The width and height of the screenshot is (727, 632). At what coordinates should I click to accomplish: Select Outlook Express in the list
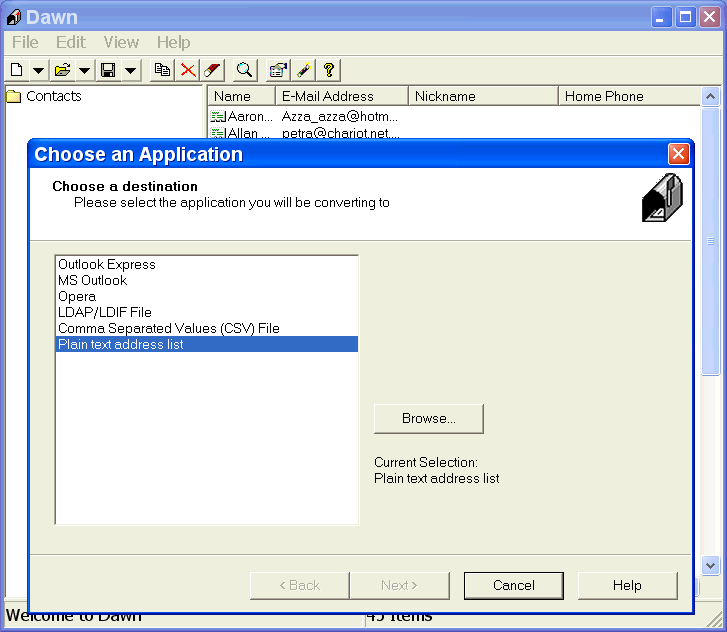pyautogui.click(x=206, y=264)
